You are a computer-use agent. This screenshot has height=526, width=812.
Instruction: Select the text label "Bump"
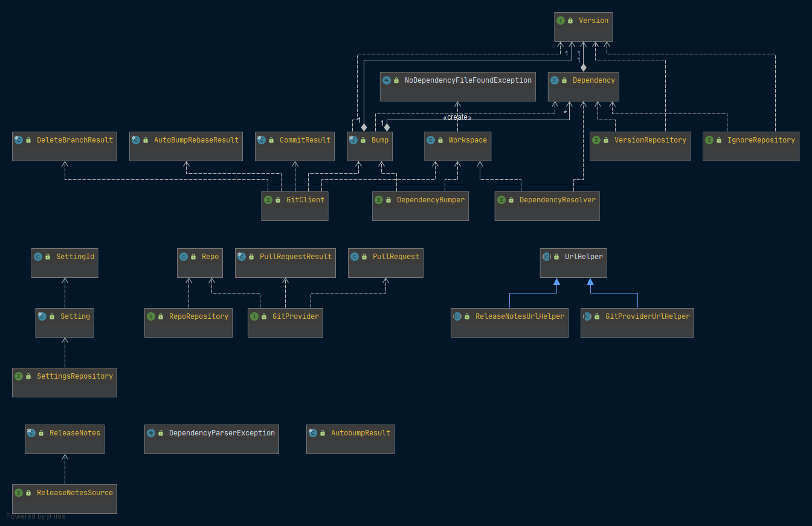tap(380, 140)
